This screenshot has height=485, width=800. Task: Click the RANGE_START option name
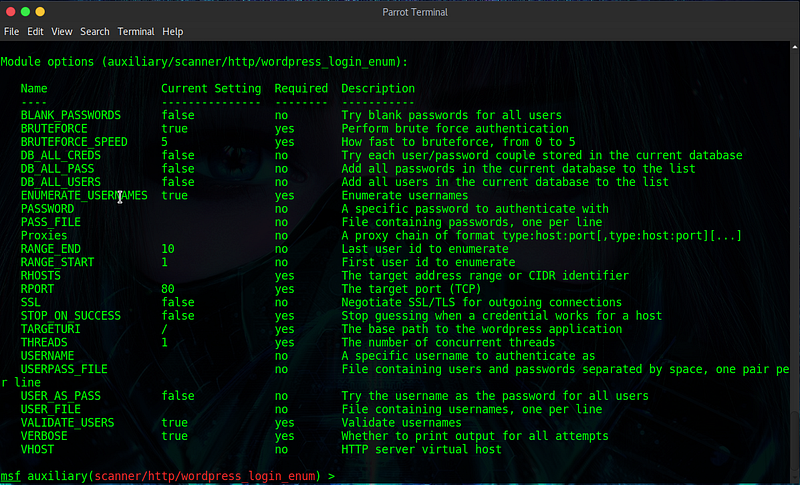pyautogui.click(x=57, y=262)
